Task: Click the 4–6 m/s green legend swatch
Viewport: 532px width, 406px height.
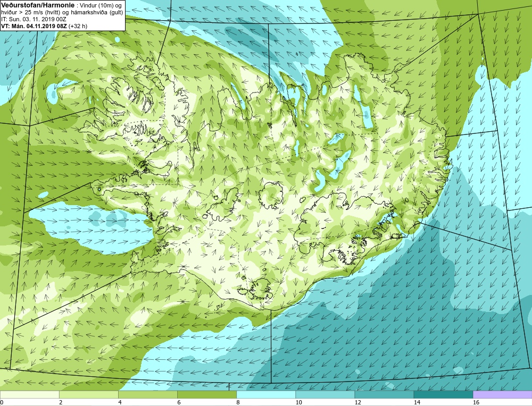Action: [x=147, y=395]
